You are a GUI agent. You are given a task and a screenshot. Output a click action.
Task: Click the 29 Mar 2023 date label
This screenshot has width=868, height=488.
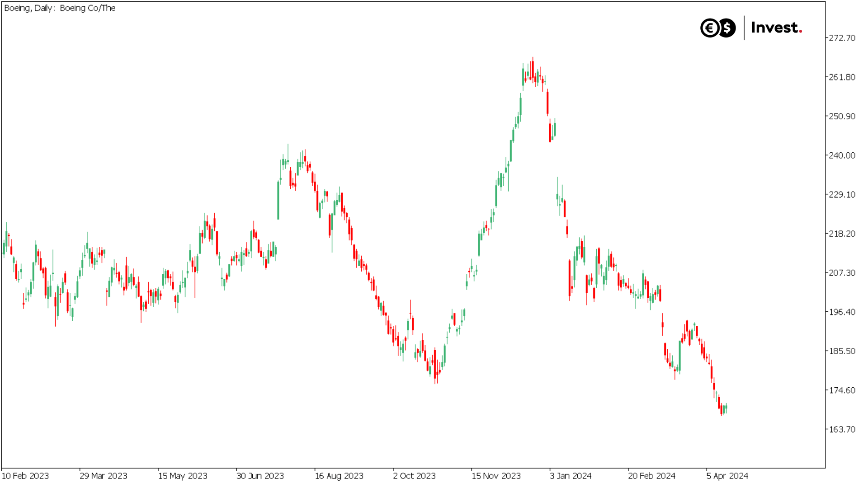104,476
